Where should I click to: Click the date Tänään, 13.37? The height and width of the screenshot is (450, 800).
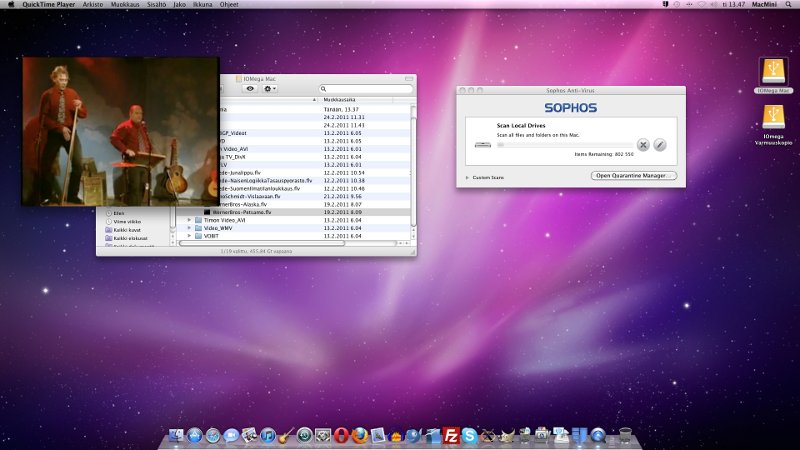point(341,109)
